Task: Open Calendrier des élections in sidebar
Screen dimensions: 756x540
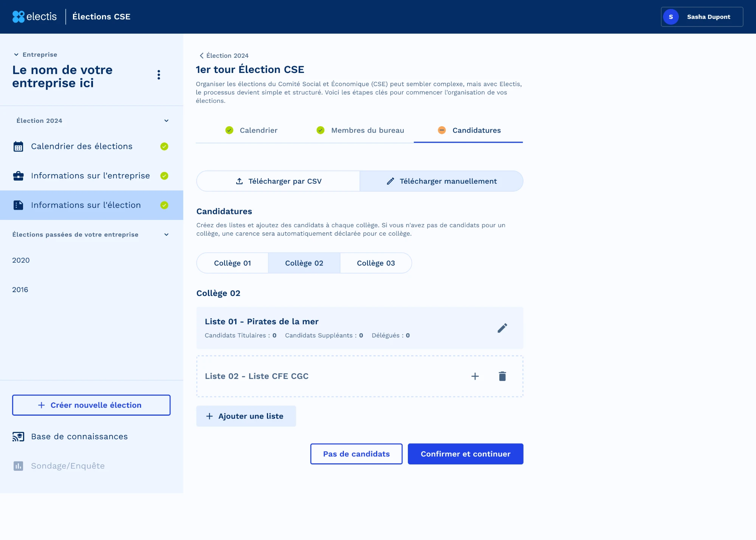Action: [91, 147]
